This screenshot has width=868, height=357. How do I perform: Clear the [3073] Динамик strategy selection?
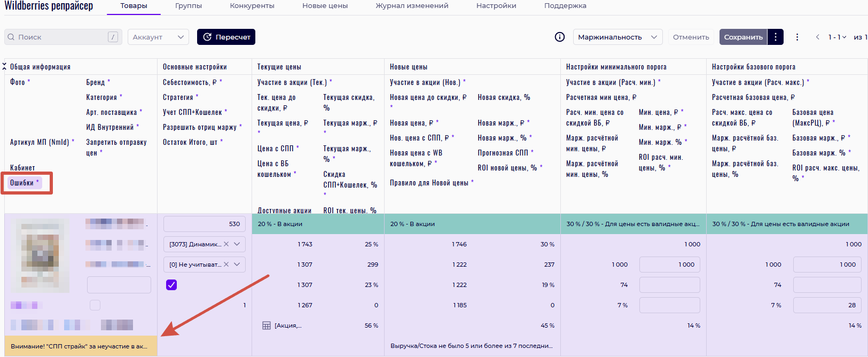click(x=226, y=244)
